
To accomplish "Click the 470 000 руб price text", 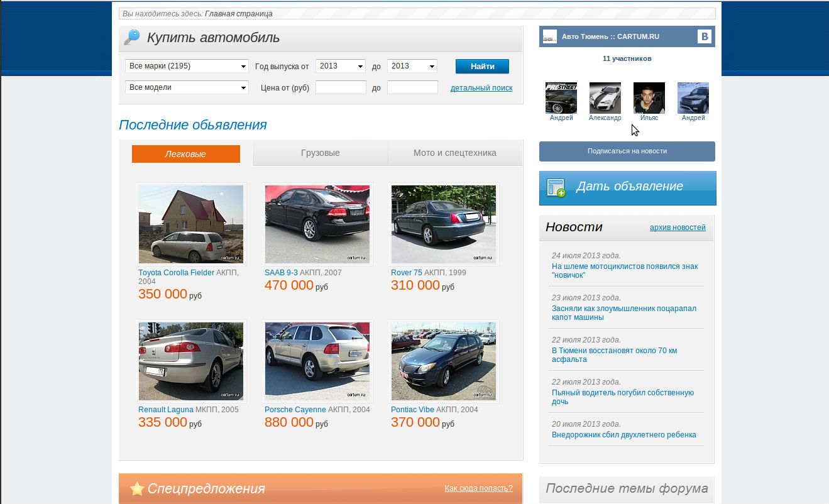I will point(296,285).
